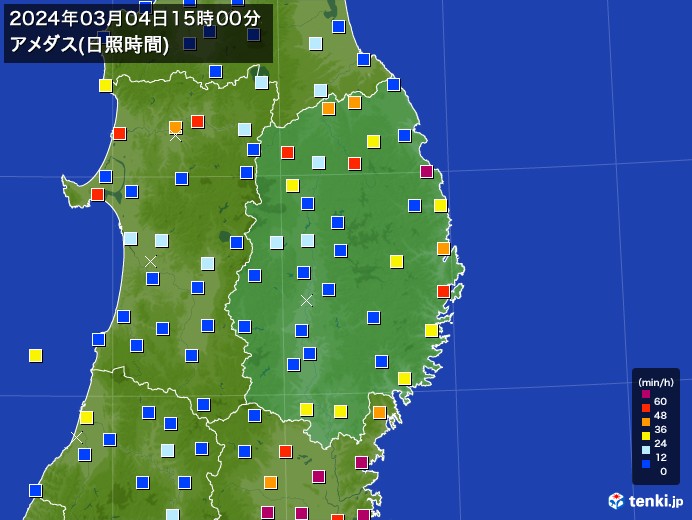The width and height of the screenshot is (692, 520).
Task: Click the lone yellow marker offshore in the sea
Action: click(x=36, y=355)
